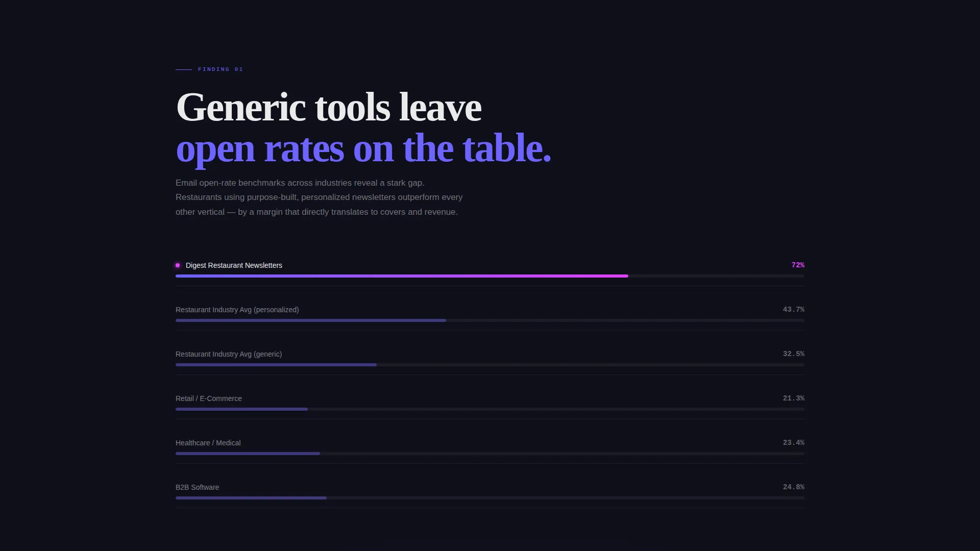980x551 pixels.
Task: Click the Healthcare / Medical bar
Action: coord(490,454)
